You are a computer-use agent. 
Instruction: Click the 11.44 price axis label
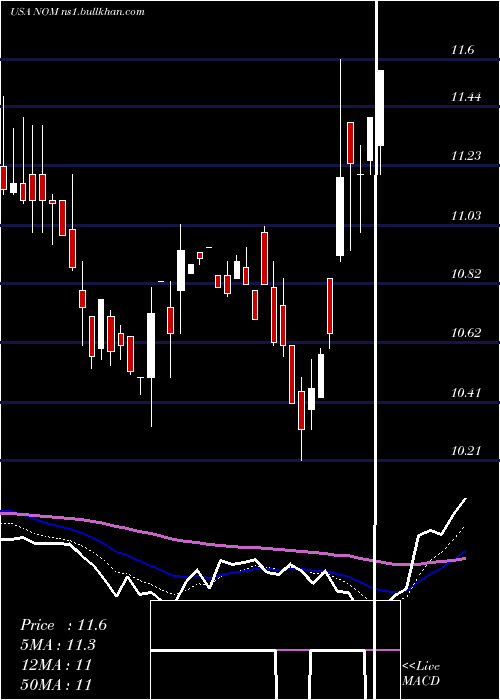click(x=466, y=97)
